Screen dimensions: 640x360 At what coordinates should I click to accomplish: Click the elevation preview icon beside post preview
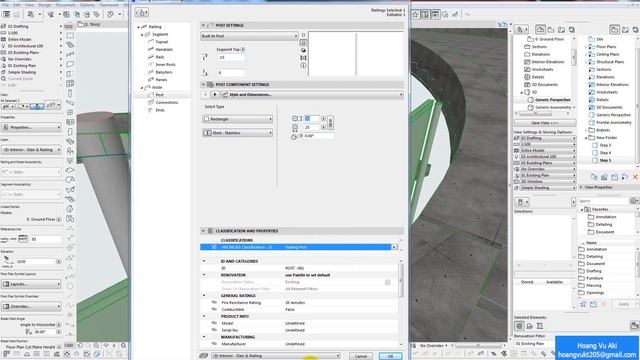tap(303, 42)
